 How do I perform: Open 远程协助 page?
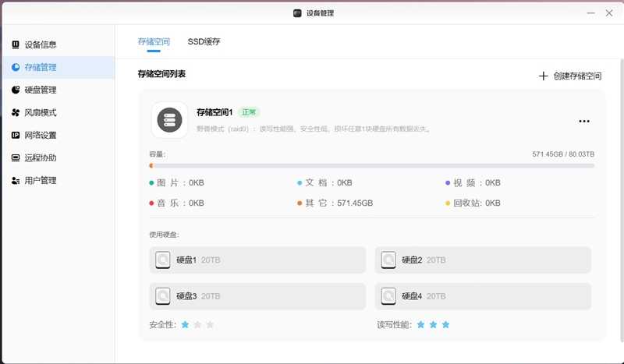tap(58, 158)
